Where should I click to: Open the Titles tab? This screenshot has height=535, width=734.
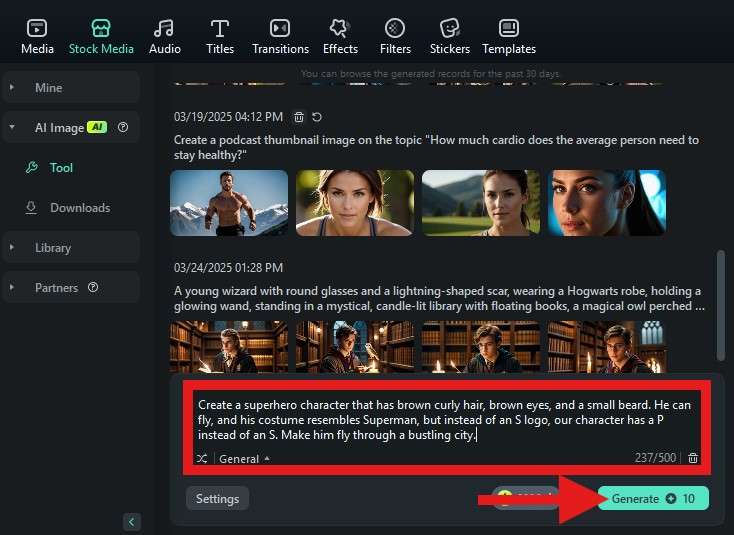point(220,37)
